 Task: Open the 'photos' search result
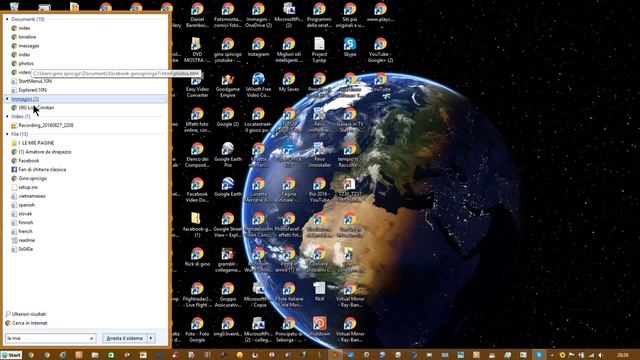(26, 63)
